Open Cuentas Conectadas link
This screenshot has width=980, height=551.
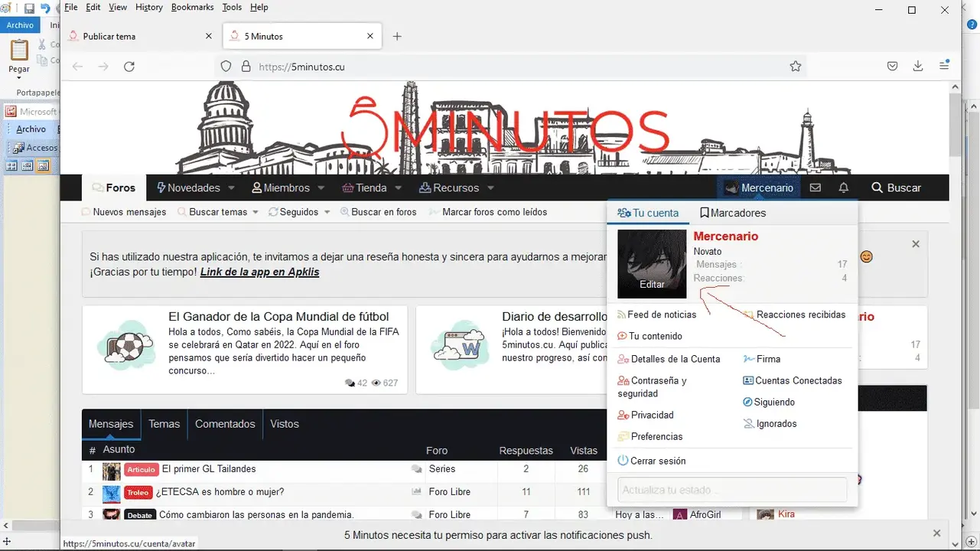(793, 380)
